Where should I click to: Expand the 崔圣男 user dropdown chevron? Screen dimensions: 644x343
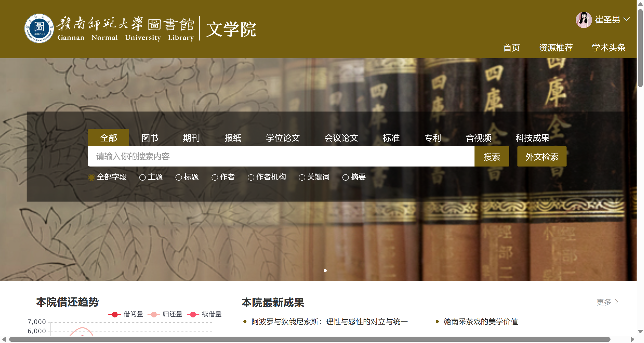(x=627, y=19)
